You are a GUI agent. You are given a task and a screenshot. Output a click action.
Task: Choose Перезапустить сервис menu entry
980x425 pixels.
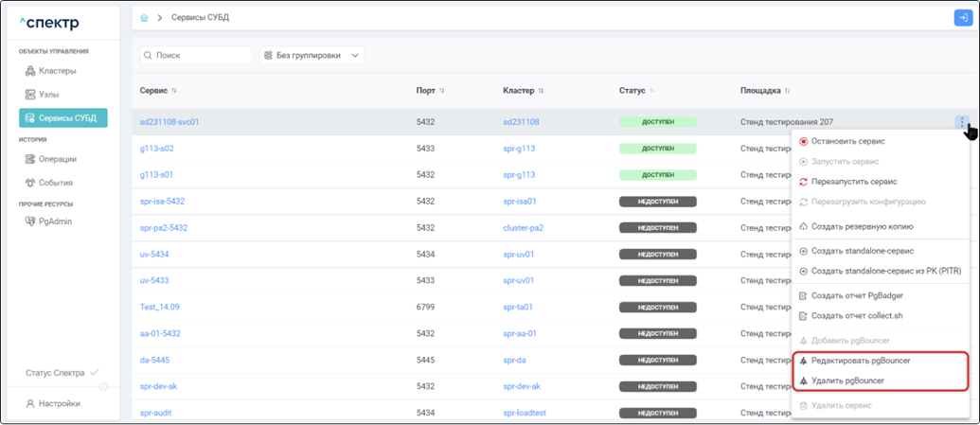[853, 181]
